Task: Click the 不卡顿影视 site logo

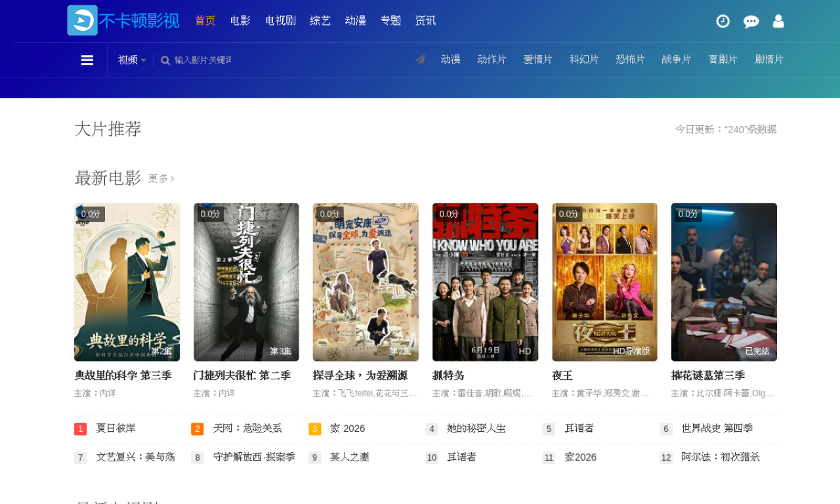Action: coord(123,20)
